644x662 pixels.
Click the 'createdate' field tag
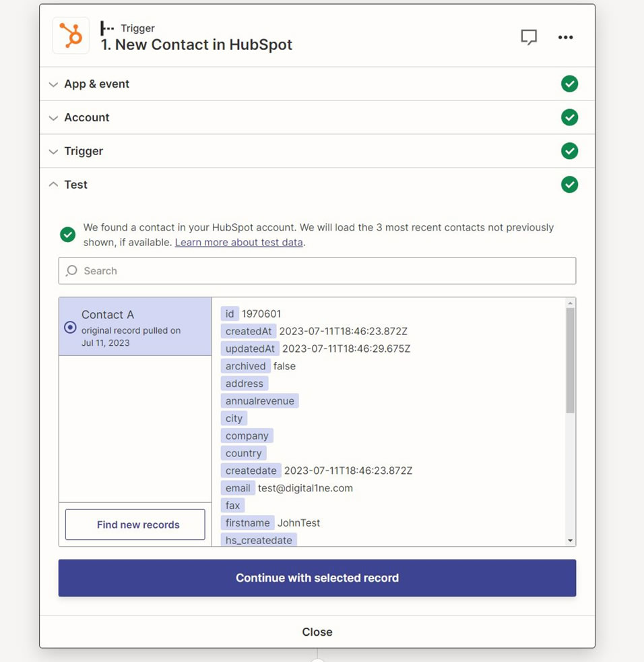[251, 471]
